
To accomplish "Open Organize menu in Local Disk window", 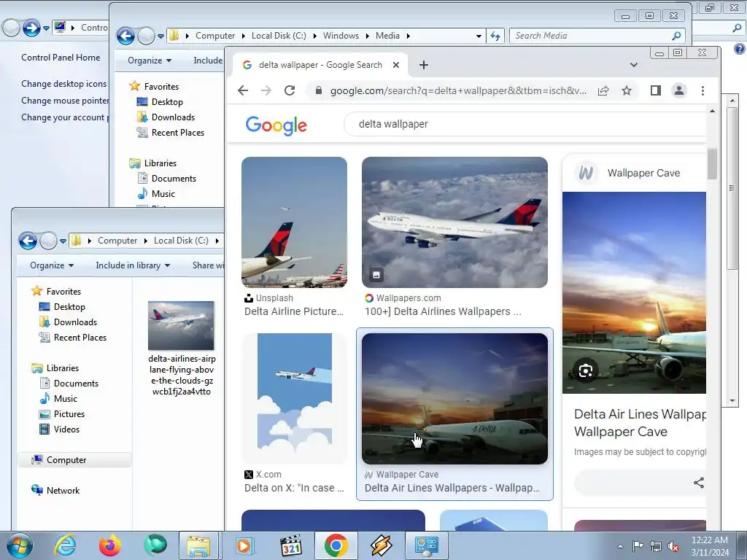I will pyautogui.click(x=52, y=265).
